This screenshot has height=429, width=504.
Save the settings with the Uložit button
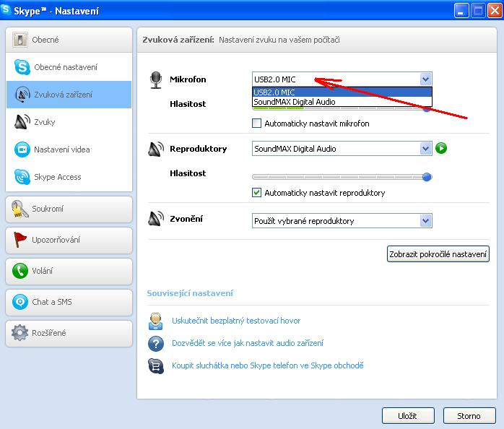408,416
